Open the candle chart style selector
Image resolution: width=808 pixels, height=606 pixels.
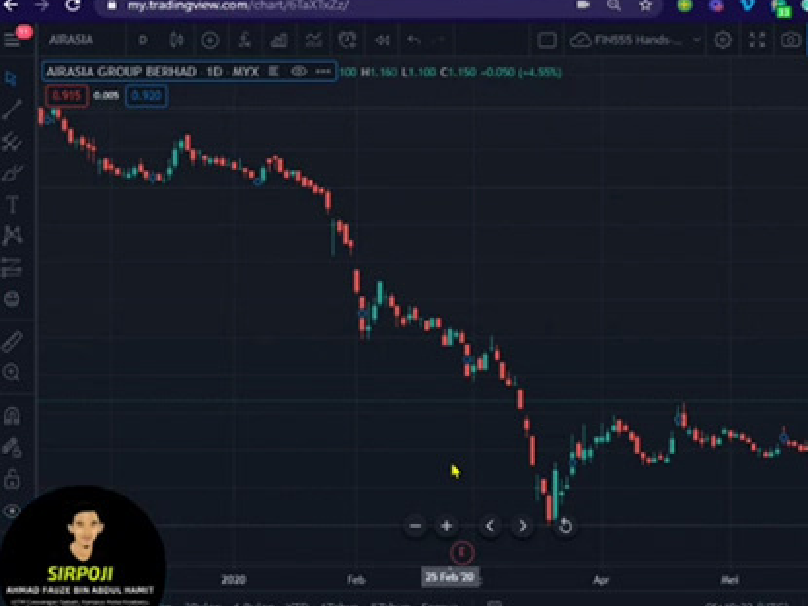(x=177, y=40)
